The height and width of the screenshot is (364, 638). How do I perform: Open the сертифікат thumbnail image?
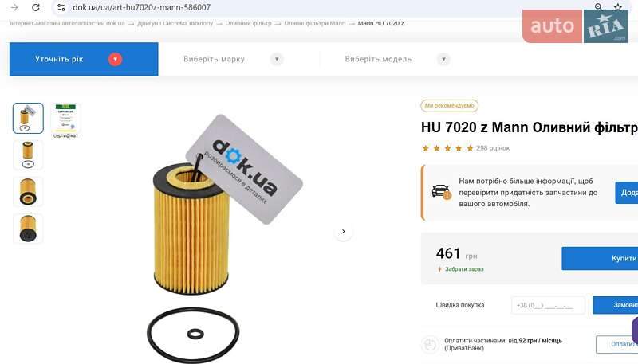click(x=65, y=120)
